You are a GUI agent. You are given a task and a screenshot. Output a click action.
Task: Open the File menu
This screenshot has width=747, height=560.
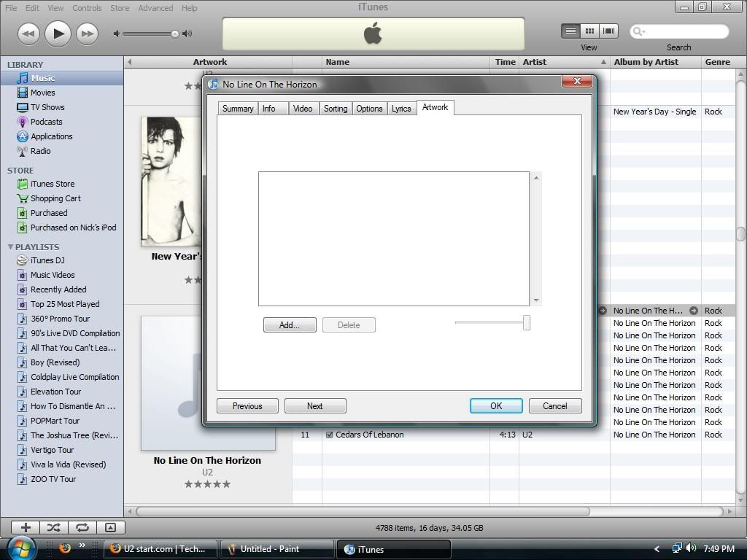pos(11,7)
